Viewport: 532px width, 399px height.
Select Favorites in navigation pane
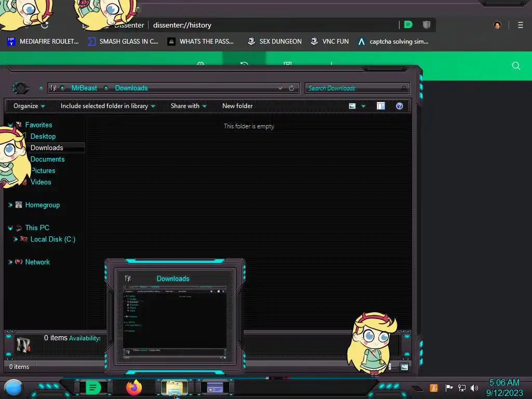point(38,125)
